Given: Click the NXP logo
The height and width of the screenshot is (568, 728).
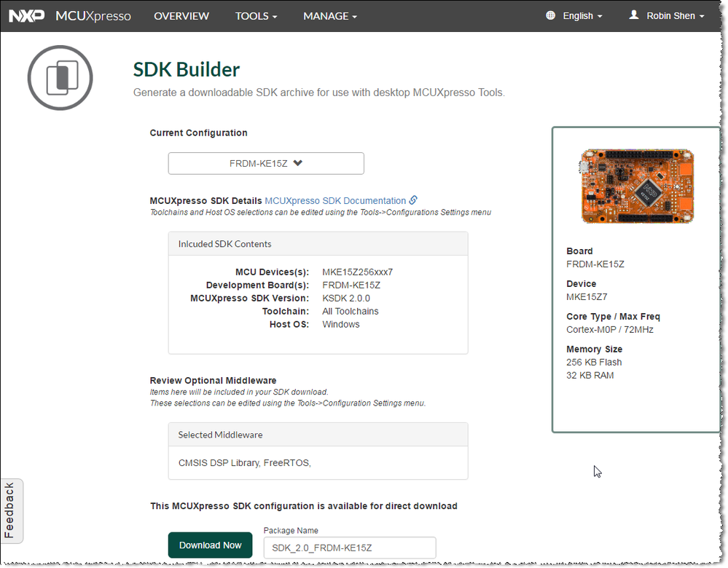Looking at the screenshot, I should tap(26, 16).
